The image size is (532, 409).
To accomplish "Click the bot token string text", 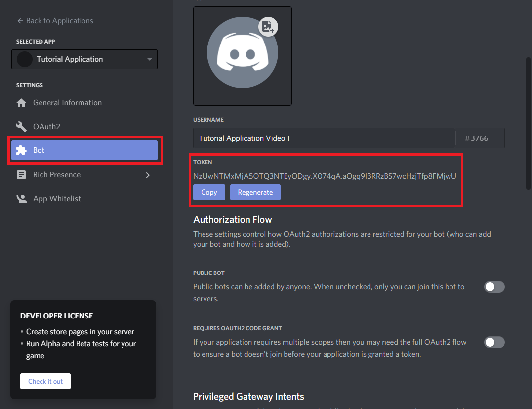I will (x=325, y=176).
